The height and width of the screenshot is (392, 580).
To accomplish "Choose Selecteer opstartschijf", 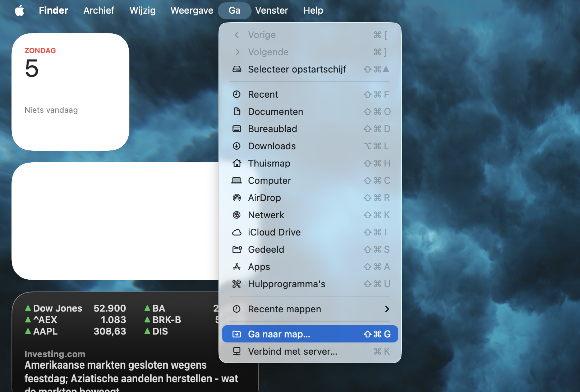I will (310, 69).
